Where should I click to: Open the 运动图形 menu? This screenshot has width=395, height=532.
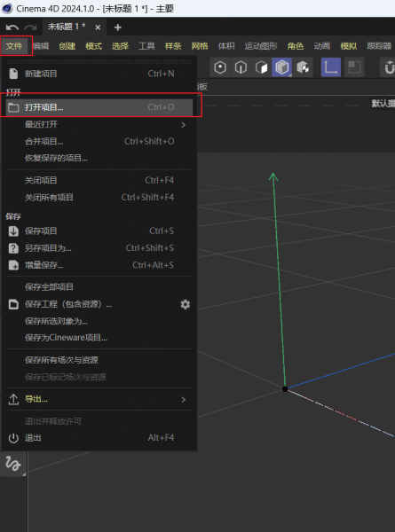(x=261, y=46)
